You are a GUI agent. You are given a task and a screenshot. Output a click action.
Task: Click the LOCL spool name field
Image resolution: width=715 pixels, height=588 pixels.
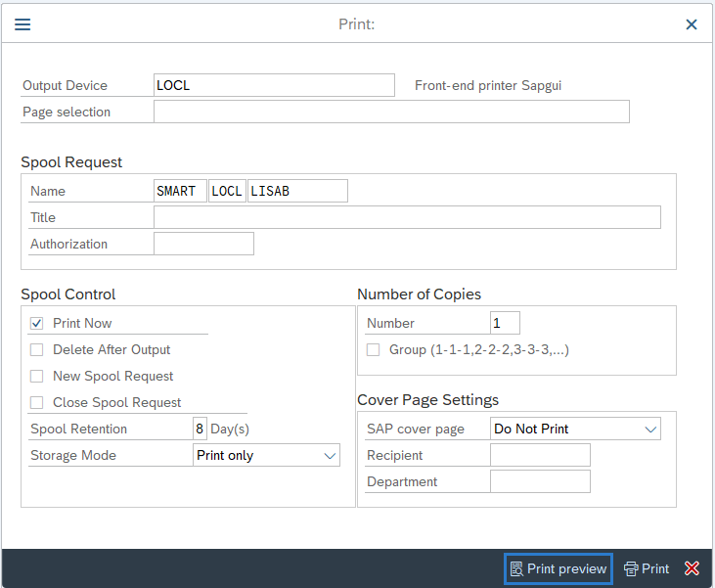tap(227, 191)
